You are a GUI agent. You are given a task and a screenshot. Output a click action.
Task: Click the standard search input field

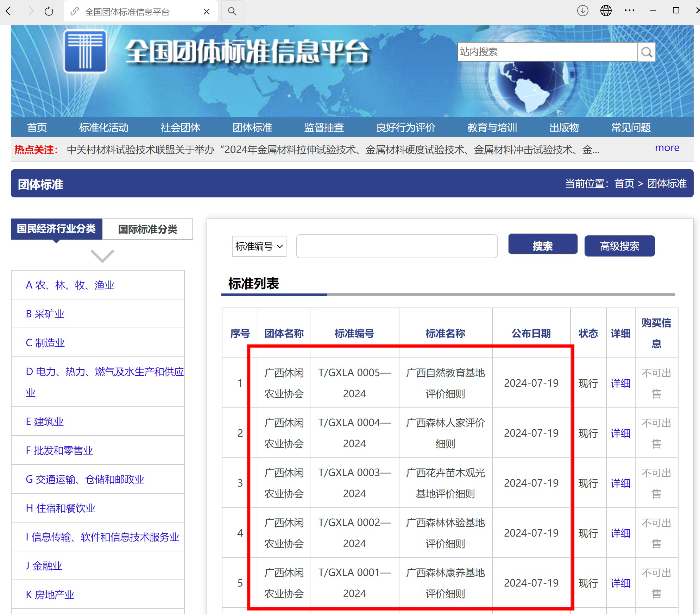tap(397, 246)
